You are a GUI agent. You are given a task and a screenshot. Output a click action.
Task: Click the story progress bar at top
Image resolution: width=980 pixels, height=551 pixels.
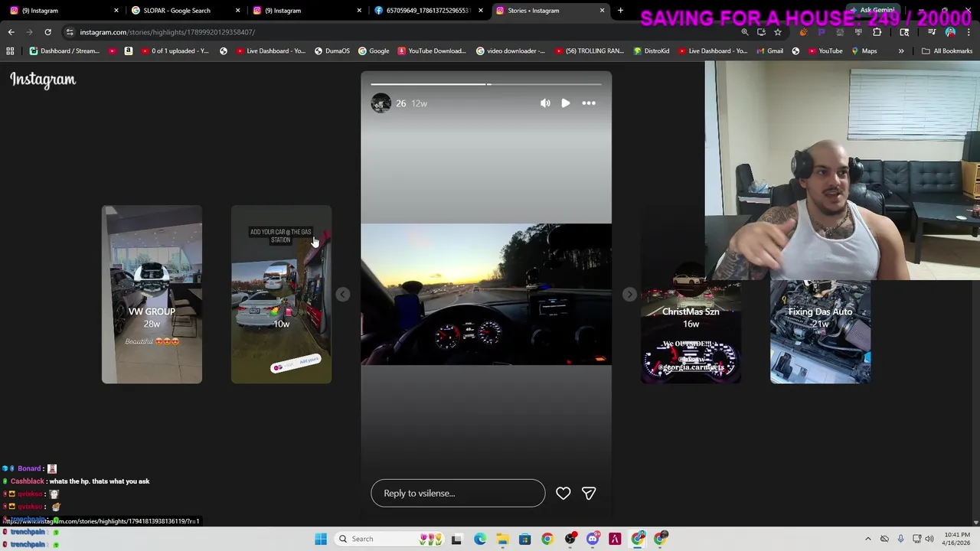pyautogui.click(x=486, y=84)
